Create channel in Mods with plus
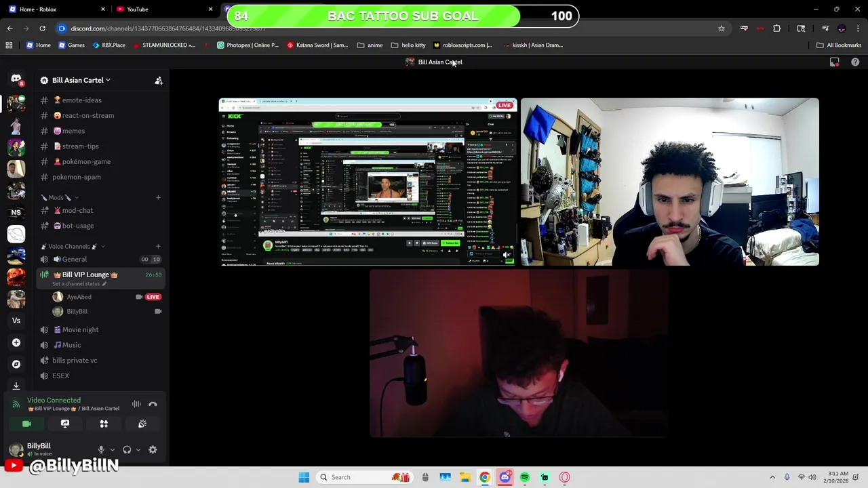 [x=158, y=197]
